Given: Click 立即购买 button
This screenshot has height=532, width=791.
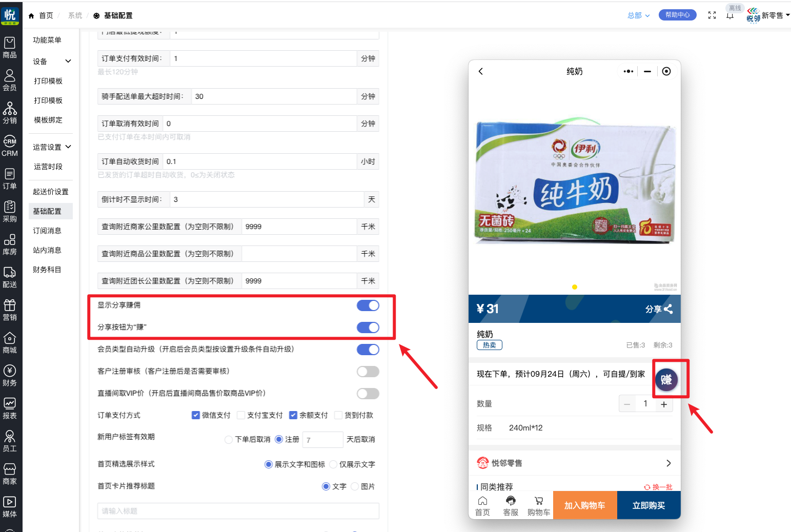Looking at the screenshot, I should point(649,505).
